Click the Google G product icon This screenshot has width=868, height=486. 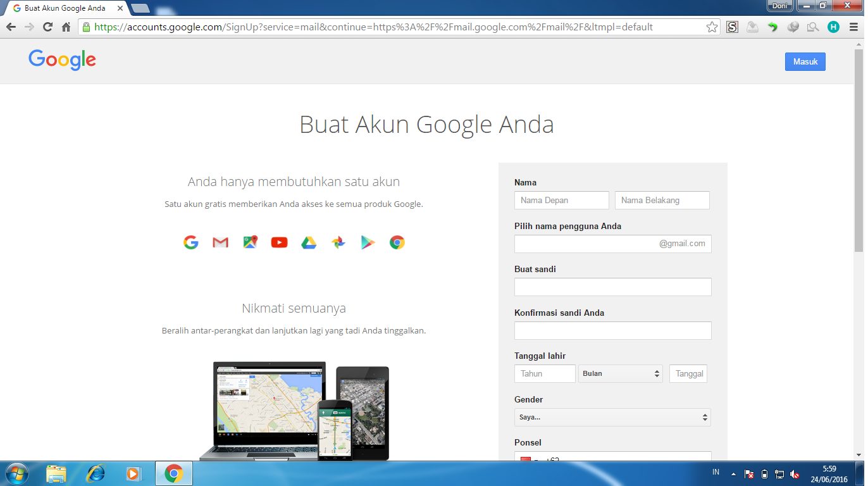(x=191, y=242)
